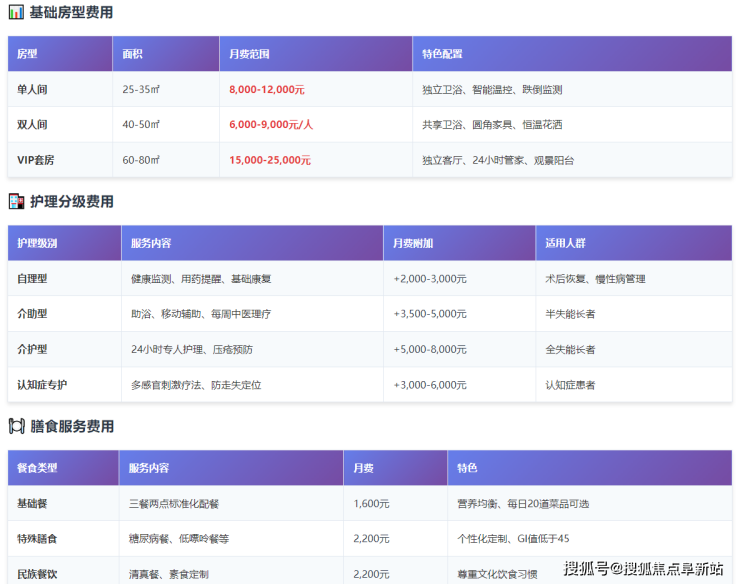Select the 特色配置 column header

442,54
